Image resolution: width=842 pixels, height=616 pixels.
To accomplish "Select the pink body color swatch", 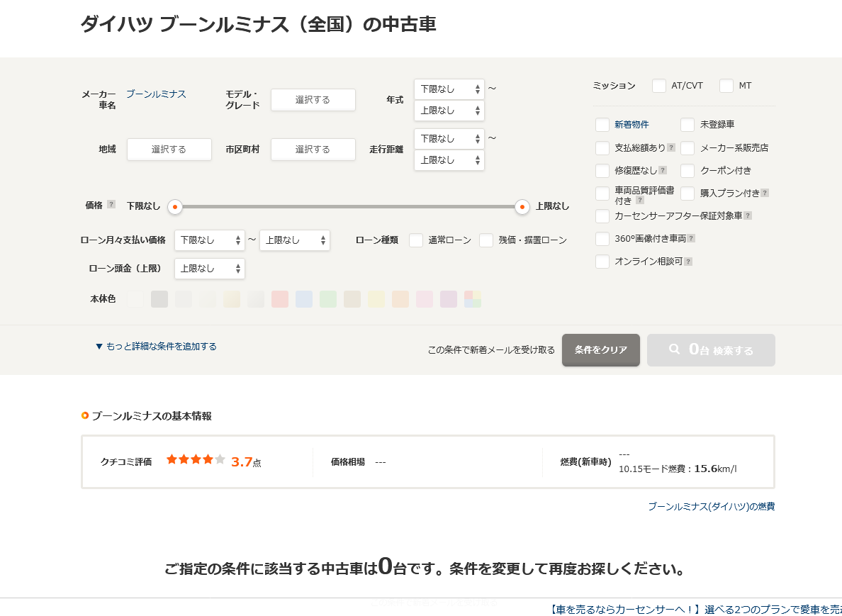I will [x=425, y=299].
